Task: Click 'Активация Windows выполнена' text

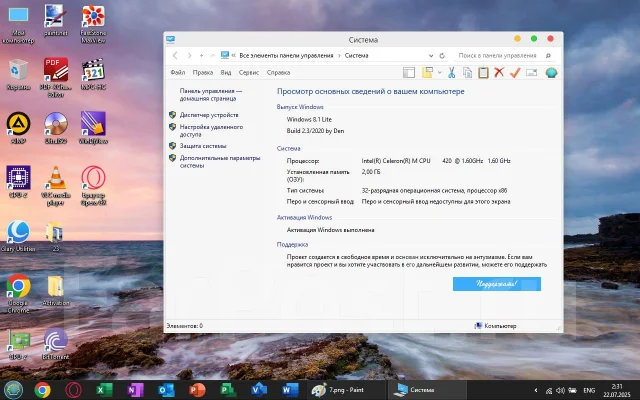Action: click(x=330, y=230)
